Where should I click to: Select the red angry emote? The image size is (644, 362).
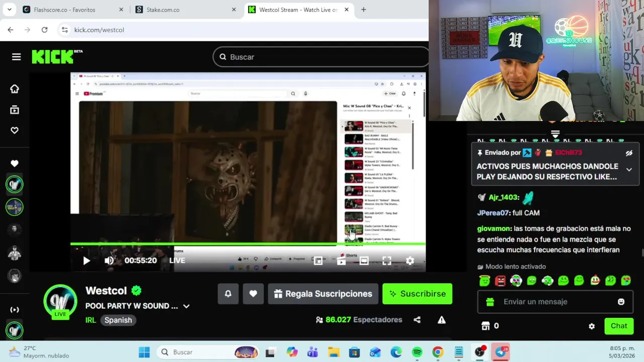click(500, 281)
